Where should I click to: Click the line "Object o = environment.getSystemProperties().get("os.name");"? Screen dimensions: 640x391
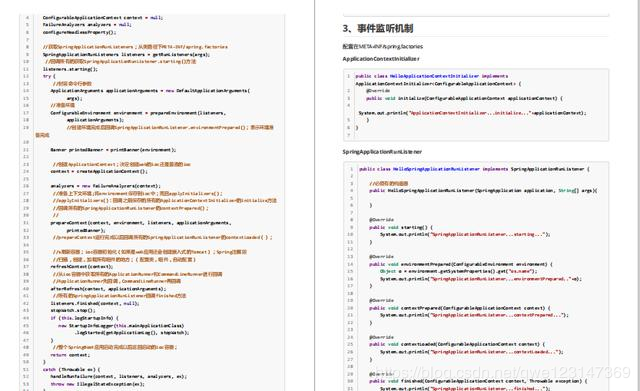click(x=459, y=271)
